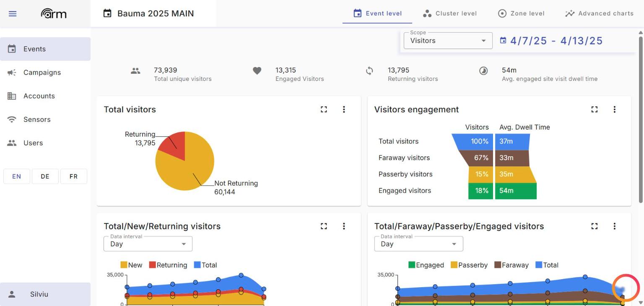Viewport: 644px width, 306px height.
Task: Click the Silviu profile person icon
Action: point(12,294)
